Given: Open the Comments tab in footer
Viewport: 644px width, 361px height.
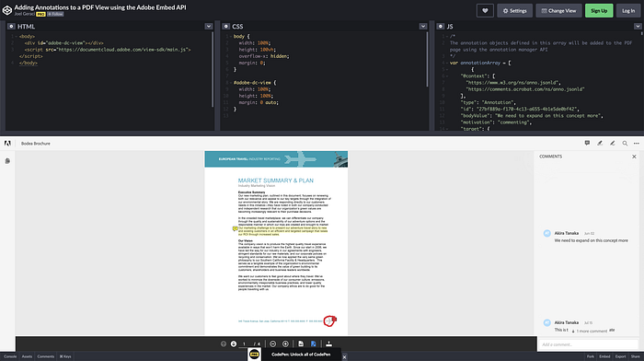Looking at the screenshot, I should pos(46,356).
